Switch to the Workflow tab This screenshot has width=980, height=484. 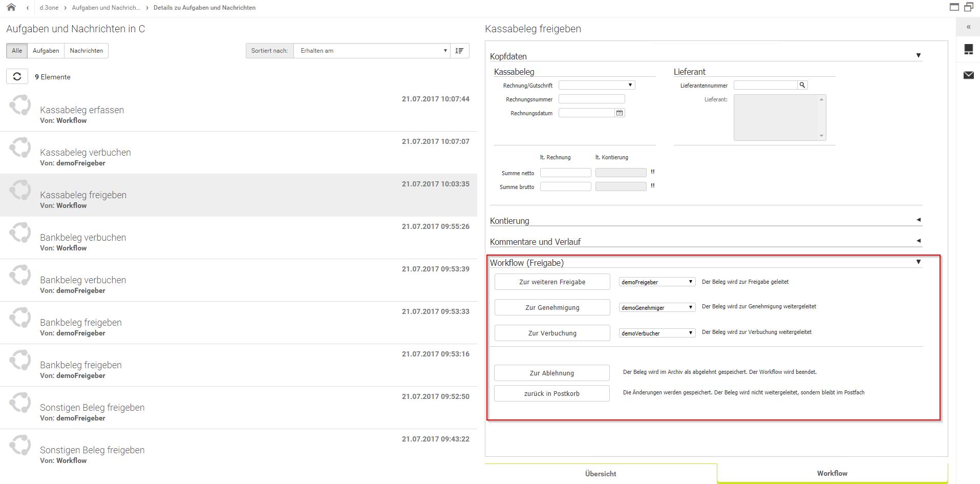tap(832, 473)
